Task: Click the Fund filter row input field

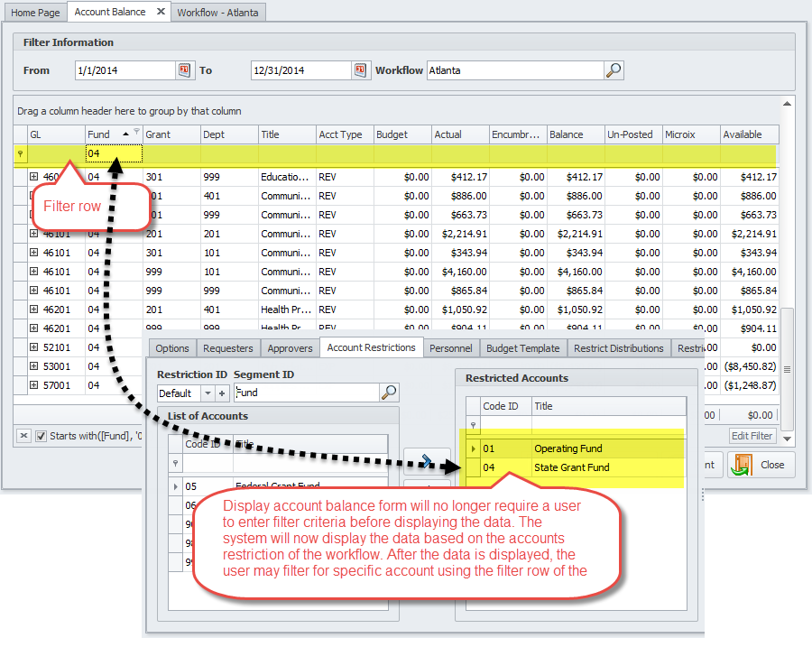Action: (x=114, y=154)
